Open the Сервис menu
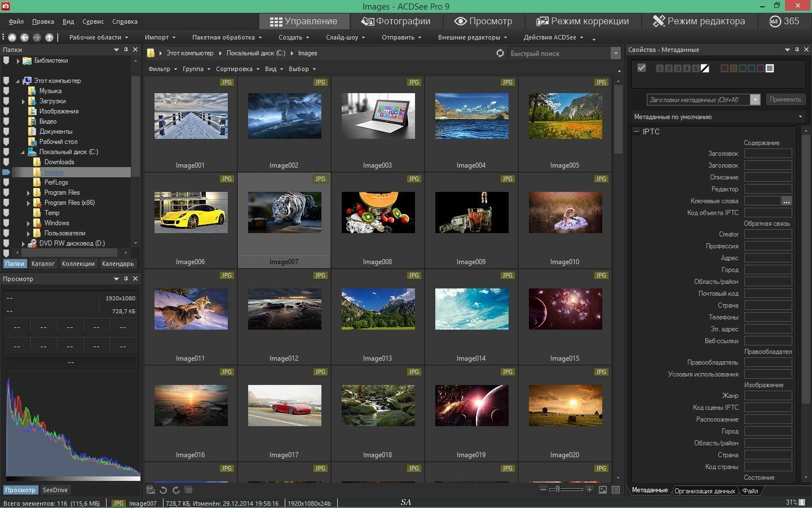The height and width of the screenshot is (508, 812). pyautogui.click(x=93, y=21)
